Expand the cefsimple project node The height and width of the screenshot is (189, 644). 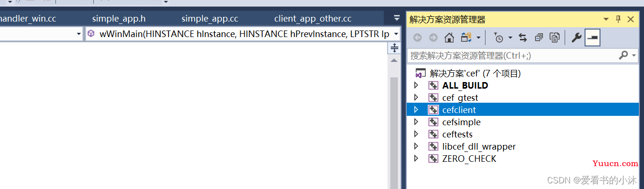click(416, 122)
